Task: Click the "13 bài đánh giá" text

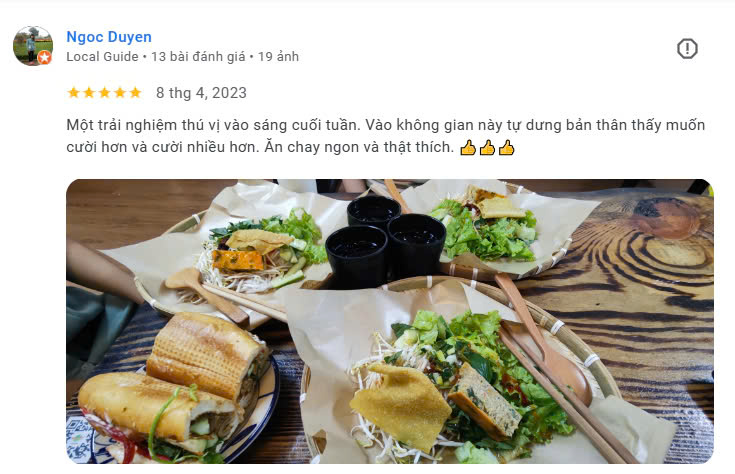Action: (x=198, y=57)
